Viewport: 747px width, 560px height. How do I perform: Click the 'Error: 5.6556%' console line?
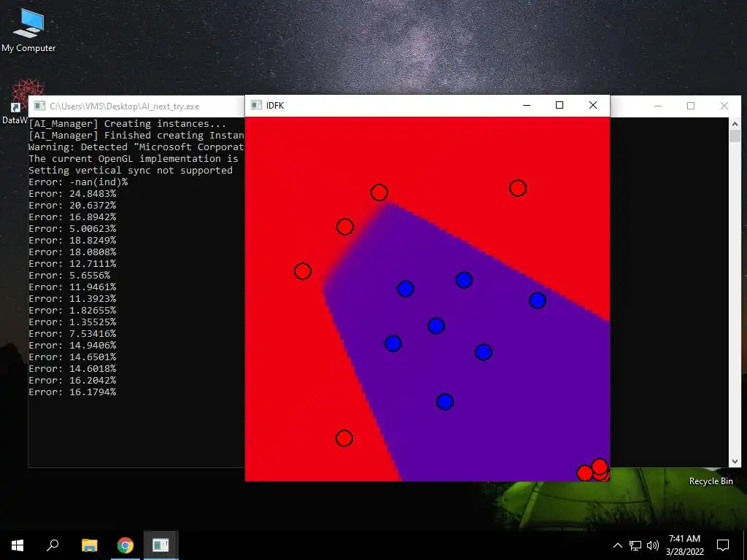click(69, 275)
